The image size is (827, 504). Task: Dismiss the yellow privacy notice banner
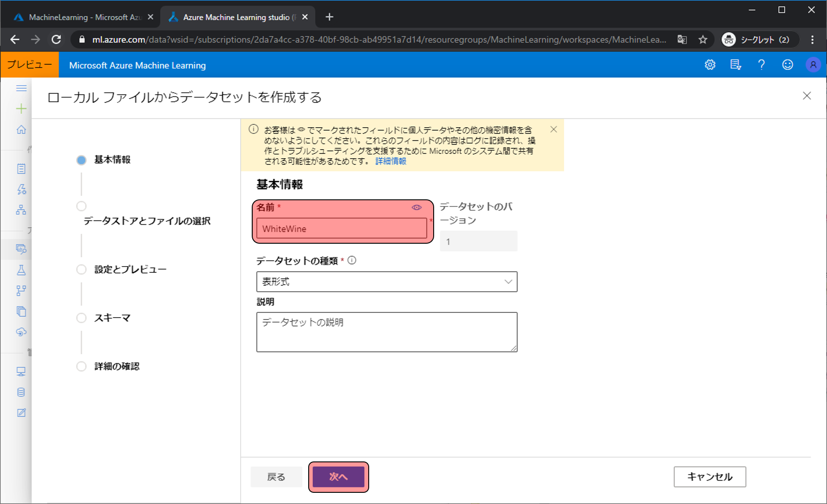point(554,129)
